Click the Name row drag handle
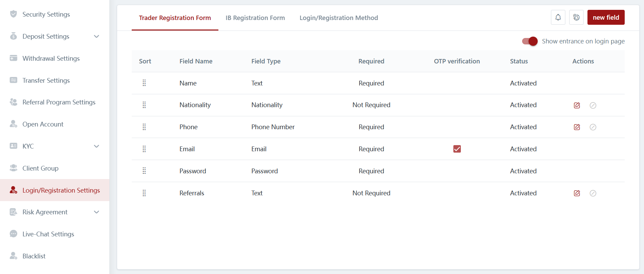 coord(144,83)
